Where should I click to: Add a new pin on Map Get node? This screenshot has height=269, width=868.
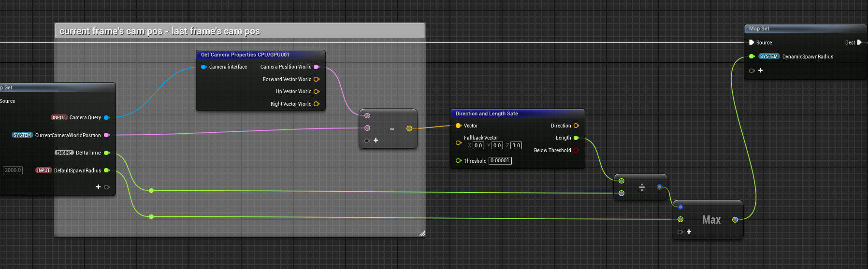(99, 187)
